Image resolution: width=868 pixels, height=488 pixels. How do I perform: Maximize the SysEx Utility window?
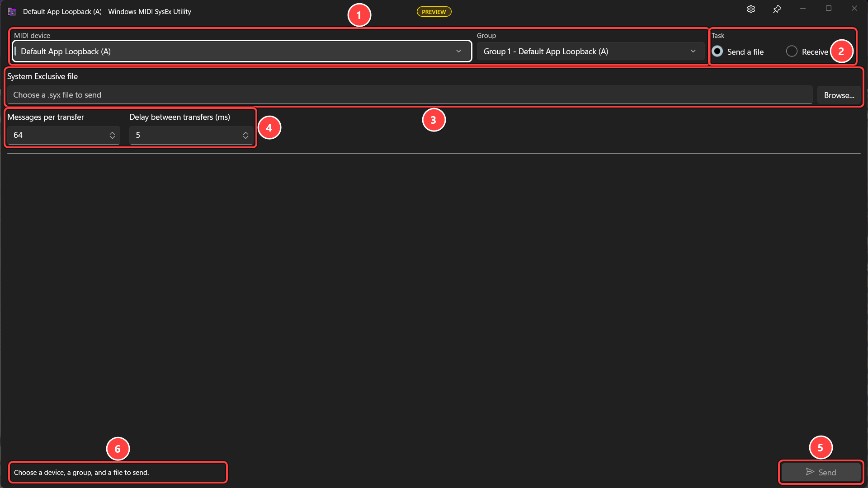pyautogui.click(x=829, y=9)
